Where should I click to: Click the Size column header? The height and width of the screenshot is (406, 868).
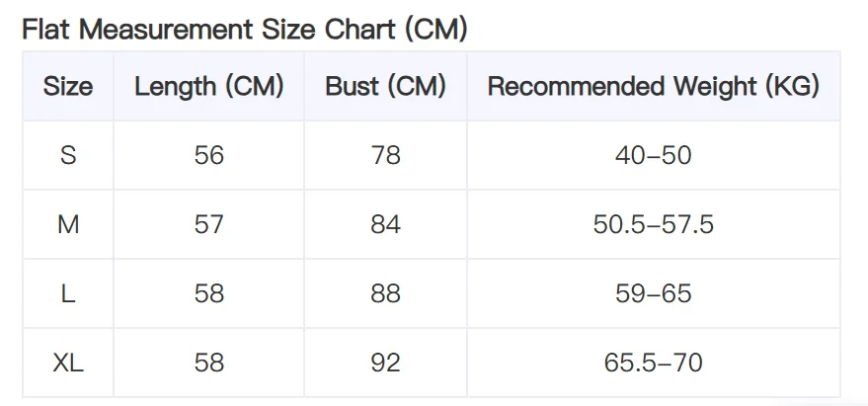click(x=68, y=87)
